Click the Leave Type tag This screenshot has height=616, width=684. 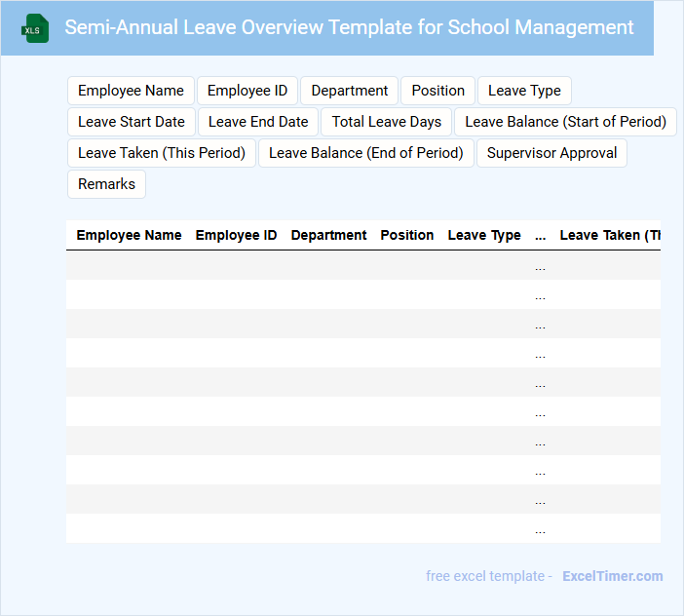524,91
